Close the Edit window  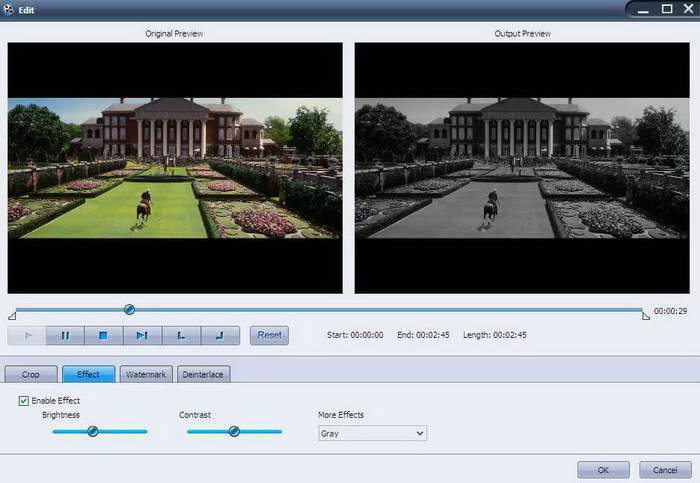click(689, 8)
